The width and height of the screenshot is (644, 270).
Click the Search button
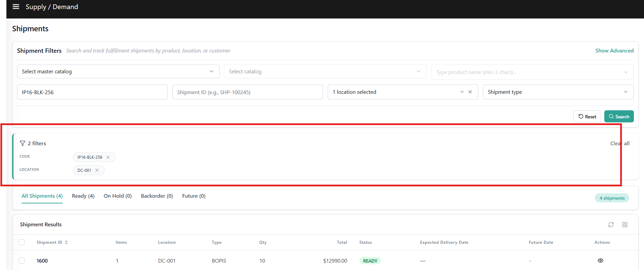point(619,116)
